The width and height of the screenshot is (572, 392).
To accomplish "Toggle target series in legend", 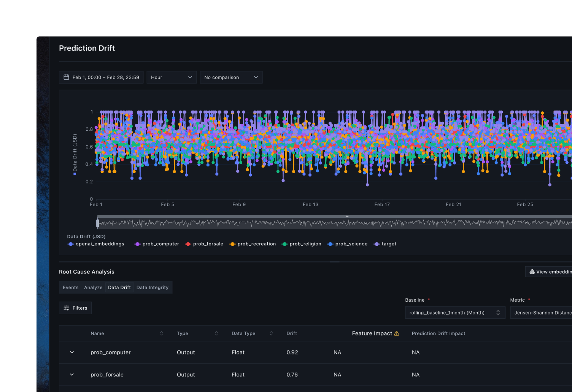I will click(385, 244).
